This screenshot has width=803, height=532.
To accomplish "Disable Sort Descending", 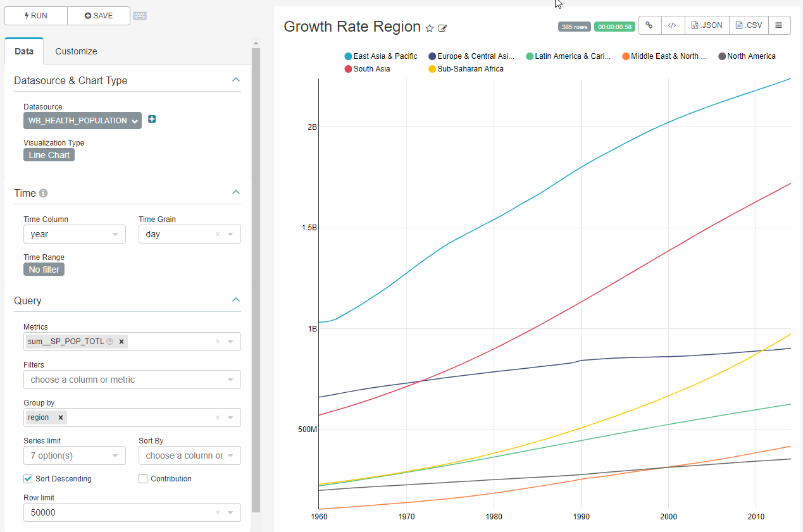I will tap(26, 479).
